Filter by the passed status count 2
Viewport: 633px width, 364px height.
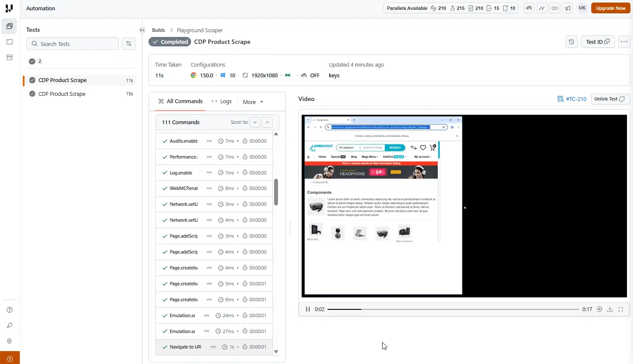pyautogui.click(x=35, y=61)
